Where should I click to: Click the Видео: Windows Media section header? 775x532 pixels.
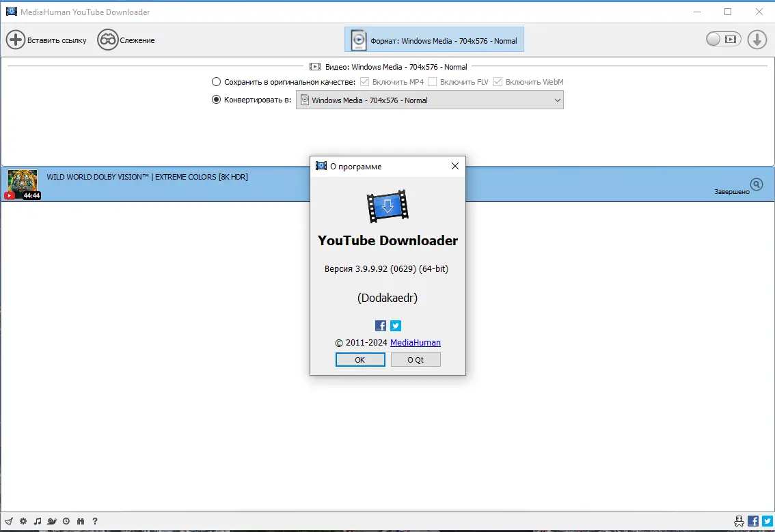point(388,67)
